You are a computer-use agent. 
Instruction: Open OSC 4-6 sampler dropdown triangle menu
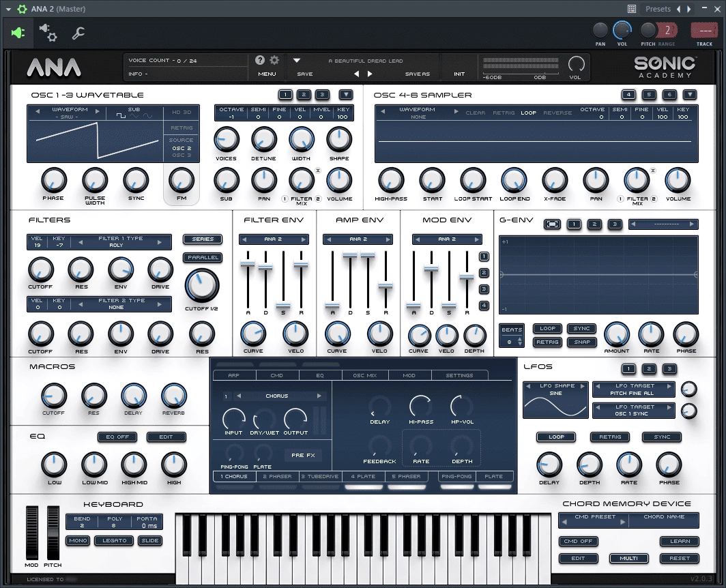[689, 94]
